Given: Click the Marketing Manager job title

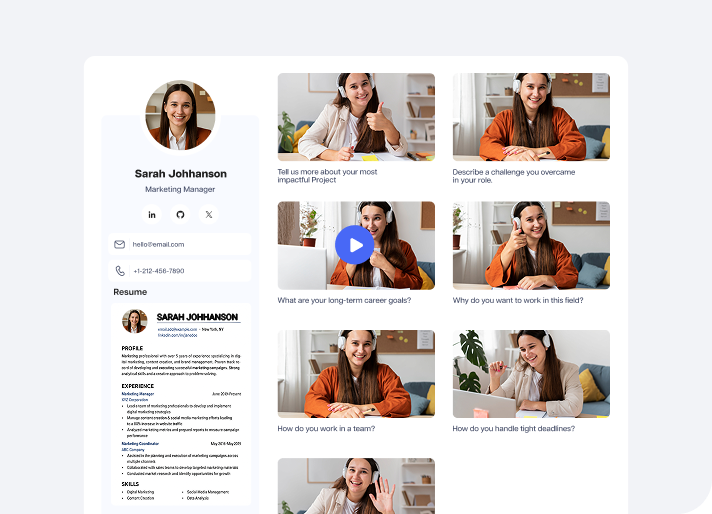Looking at the screenshot, I should [180, 189].
